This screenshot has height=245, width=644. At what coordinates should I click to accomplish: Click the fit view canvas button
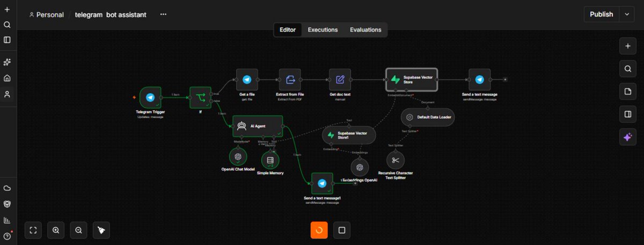tap(33, 230)
